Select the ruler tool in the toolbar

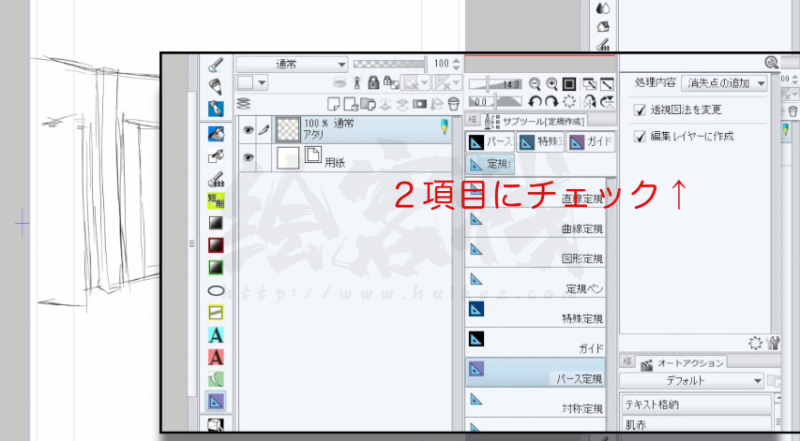(216, 401)
